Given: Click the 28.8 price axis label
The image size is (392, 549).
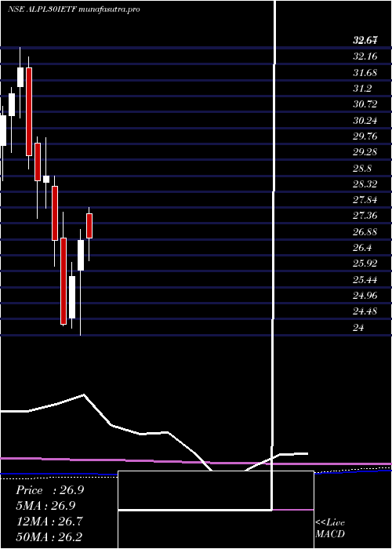Looking at the screenshot, I should tap(362, 169).
